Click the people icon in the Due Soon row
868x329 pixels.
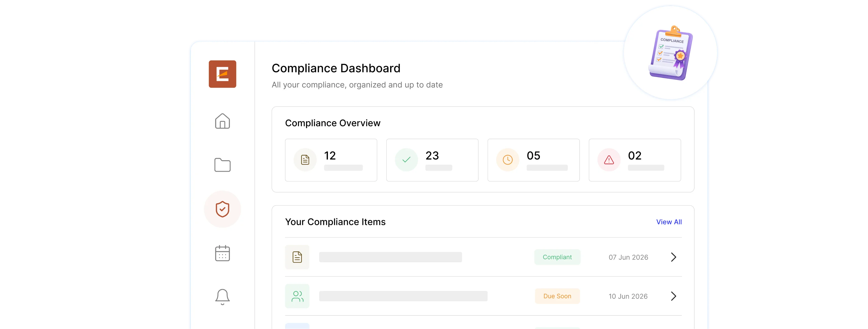pyautogui.click(x=297, y=296)
